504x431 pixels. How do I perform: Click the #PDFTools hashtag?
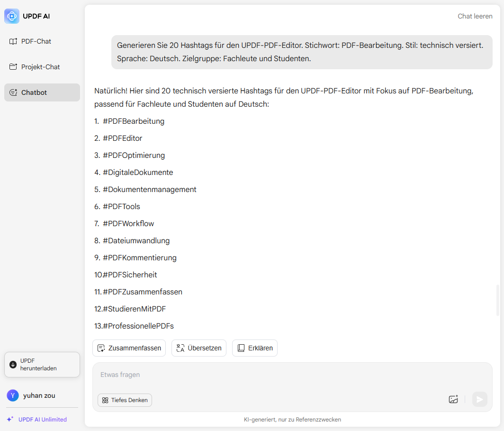coord(121,207)
